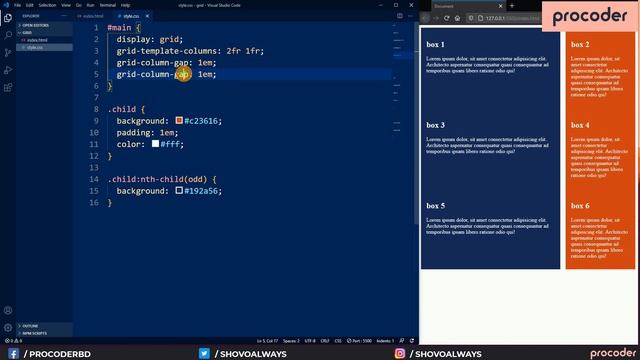640x360 pixels.
Task: Click the page info icon in the address bar
Action: [x=480, y=18]
